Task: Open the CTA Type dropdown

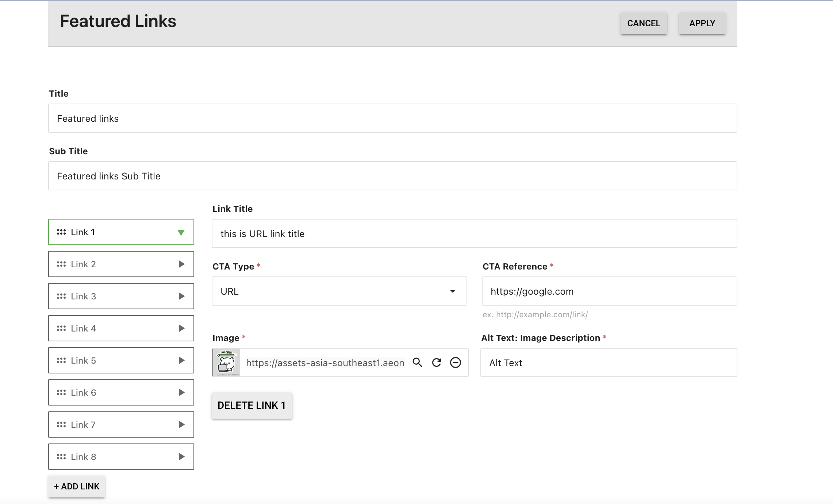Action: point(339,291)
